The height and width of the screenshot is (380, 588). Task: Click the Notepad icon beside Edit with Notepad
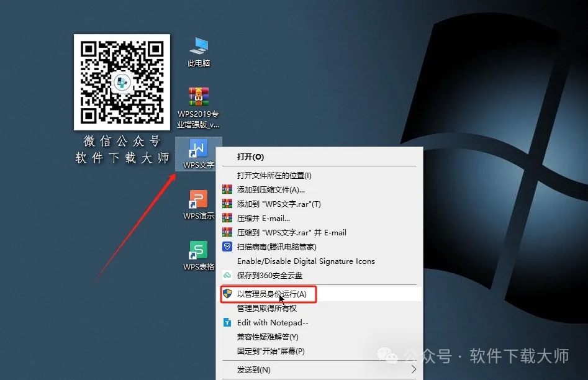point(228,322)
